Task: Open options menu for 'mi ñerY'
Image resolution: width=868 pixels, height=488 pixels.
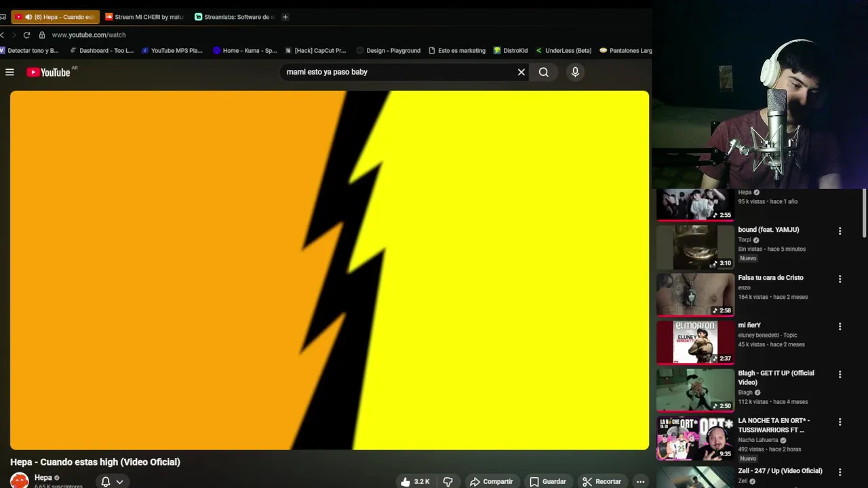Action: pos(840,326)
